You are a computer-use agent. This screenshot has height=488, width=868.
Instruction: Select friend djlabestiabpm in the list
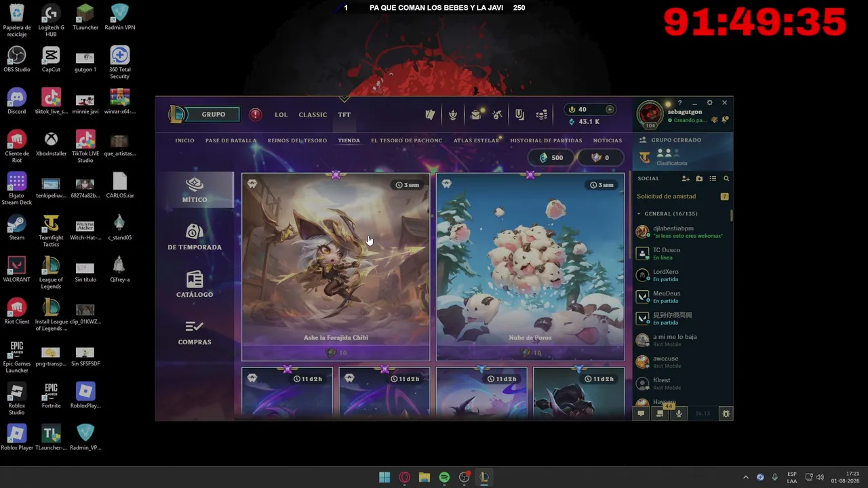pyautogui.click(x=683, y=232)
